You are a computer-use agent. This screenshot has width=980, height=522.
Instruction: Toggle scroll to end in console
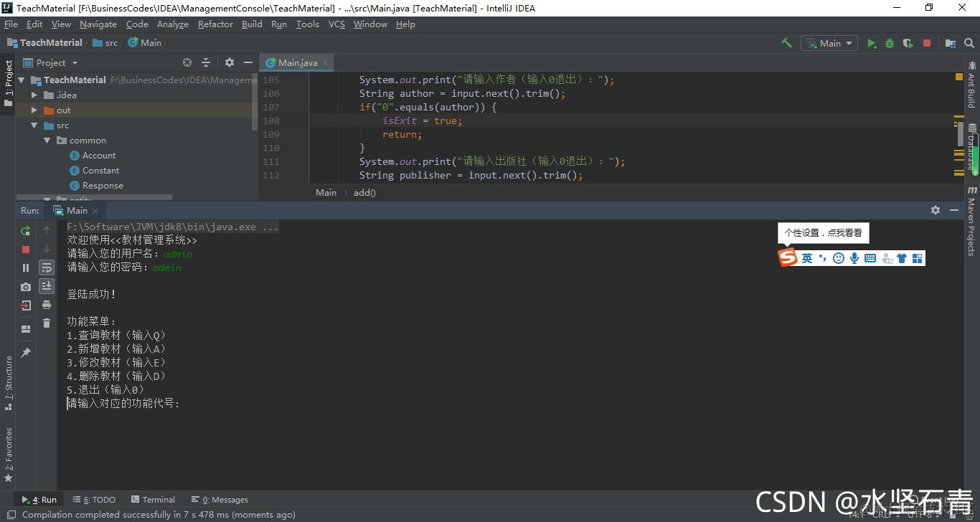coord(47,287)
